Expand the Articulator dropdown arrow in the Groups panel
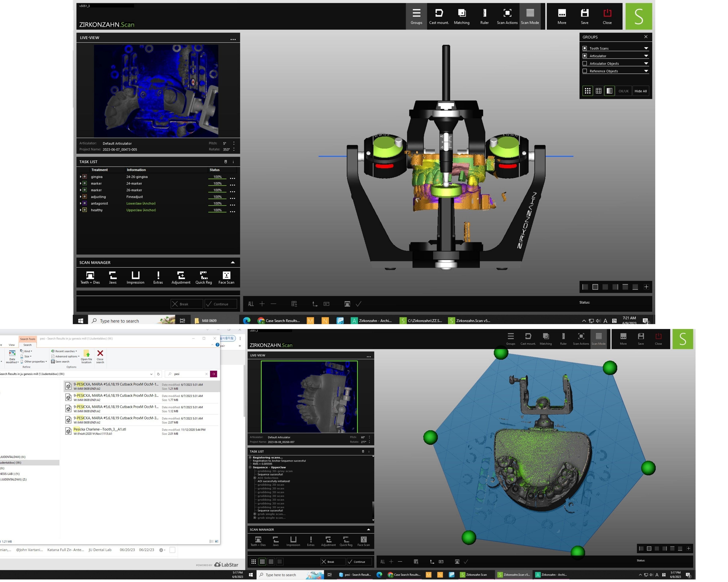The width and height of the screenshot is (728, 582). click(646, 56)
